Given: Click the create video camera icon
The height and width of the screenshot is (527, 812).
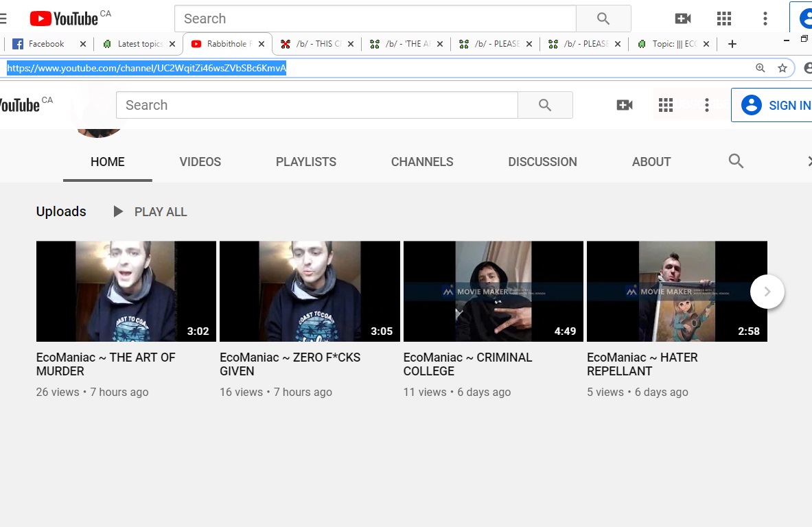Looking at the screenshot, I should [x=624, y=105].
